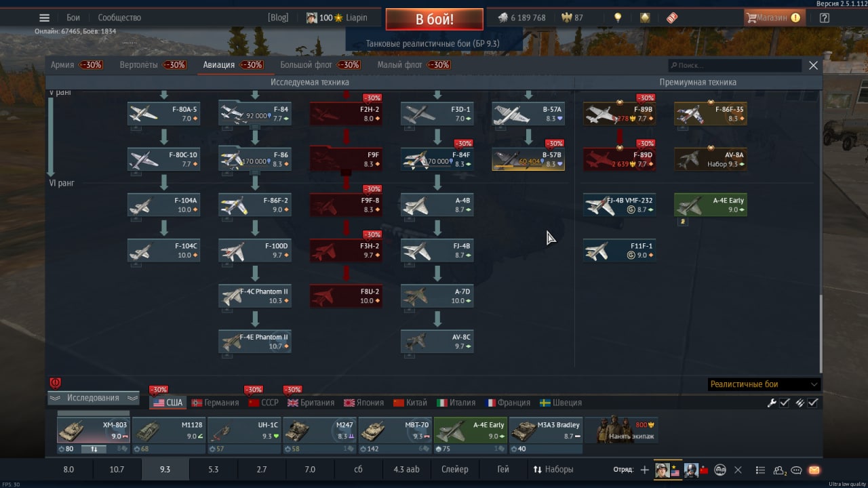868x488 pixels.
Task: Toggle auto-repair checkbox beside wrench
Action: click(x=785, y=403)
